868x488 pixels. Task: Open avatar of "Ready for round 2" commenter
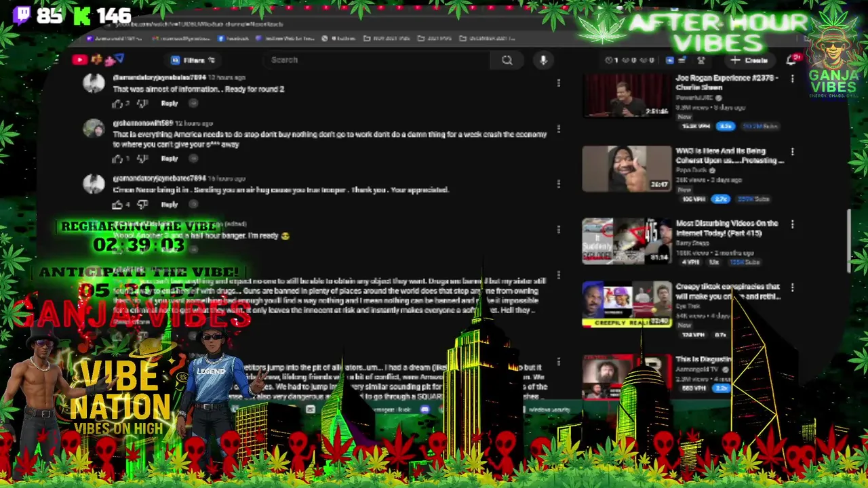coord(94,83)
